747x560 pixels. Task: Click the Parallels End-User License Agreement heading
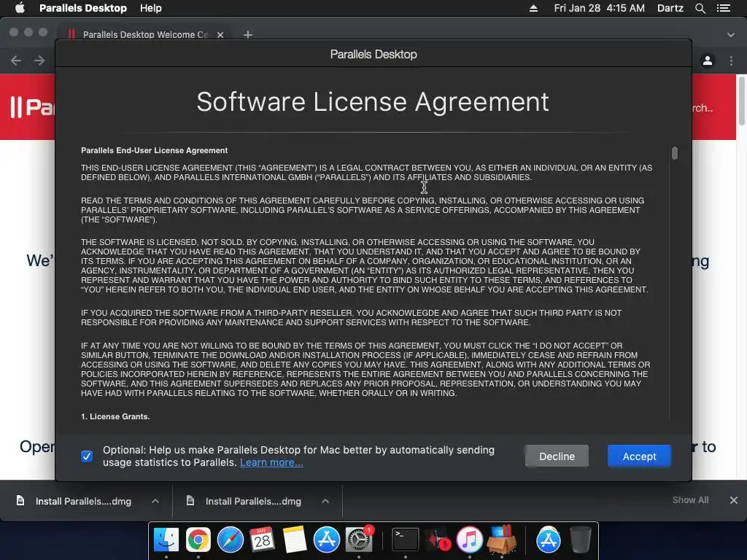[x=155, y=150]
